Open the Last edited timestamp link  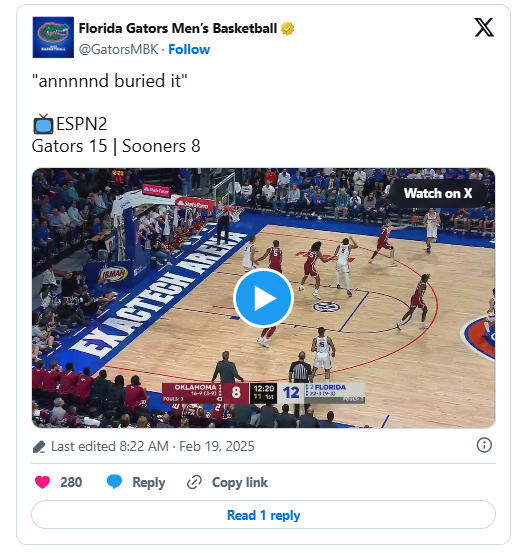pos(152,446)
